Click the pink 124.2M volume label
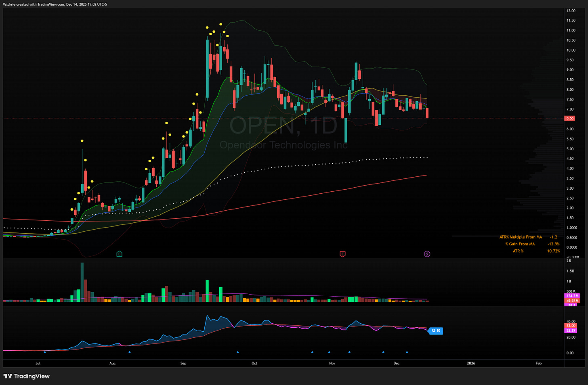The width and height of the screenshot is (588, 385). (572, 296)
